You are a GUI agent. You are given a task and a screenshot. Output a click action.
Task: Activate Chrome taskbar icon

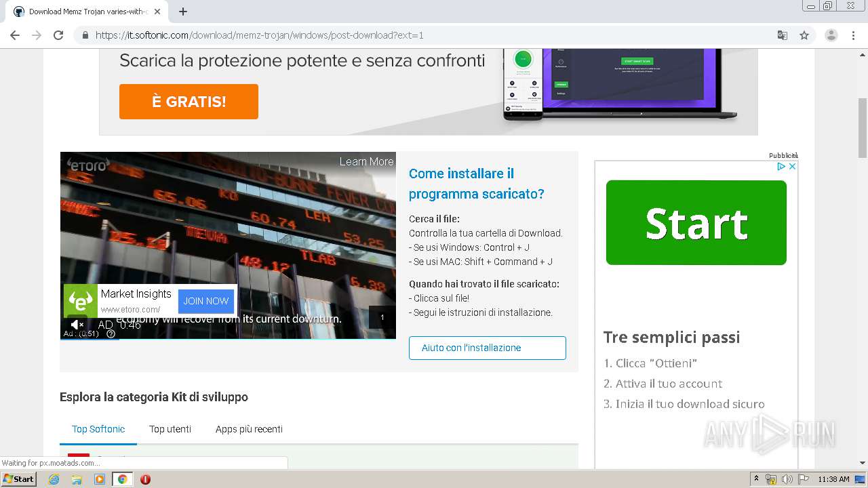pyautogui.click(x=122, y=479)
